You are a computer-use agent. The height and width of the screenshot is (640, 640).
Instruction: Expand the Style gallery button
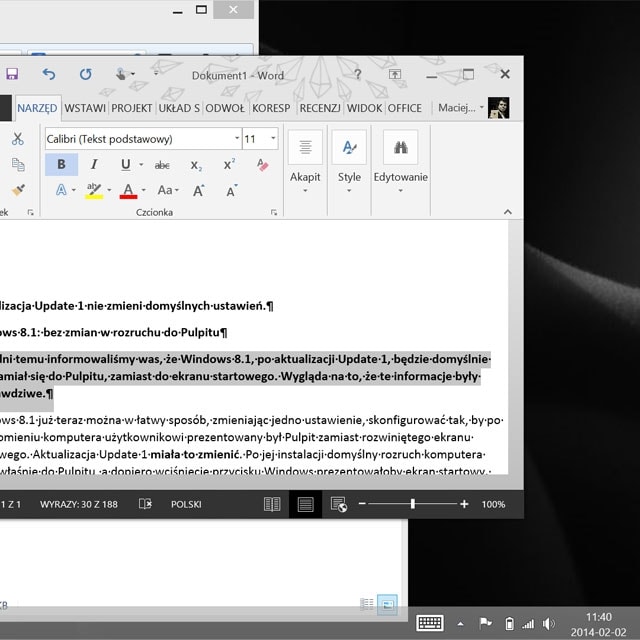pos(349,162)
